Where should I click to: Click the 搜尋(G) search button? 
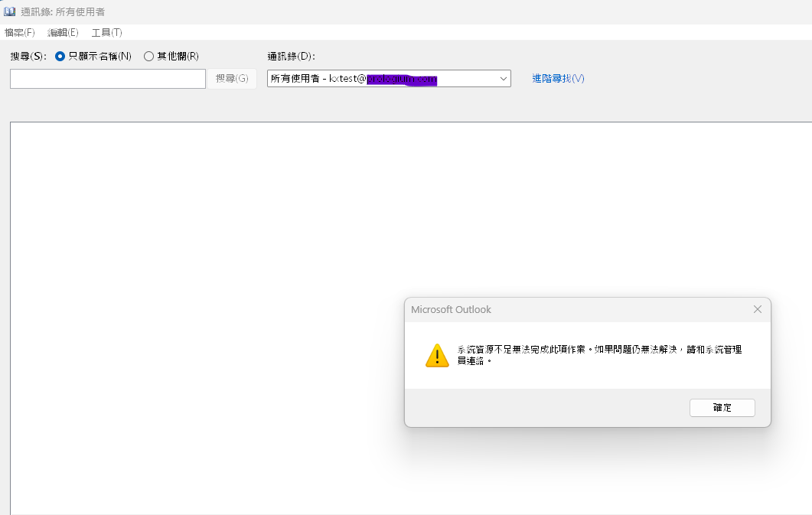[232, 79]
